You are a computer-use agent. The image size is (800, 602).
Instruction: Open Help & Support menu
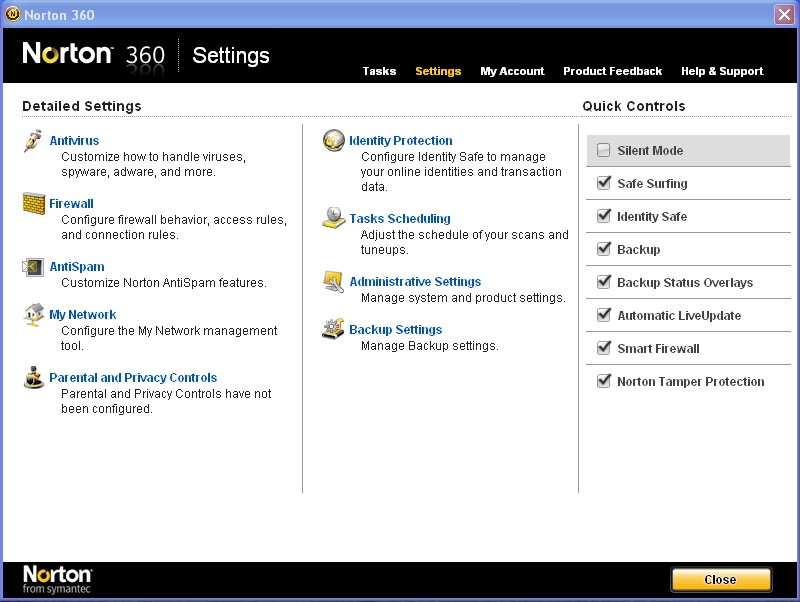(721, 71)
